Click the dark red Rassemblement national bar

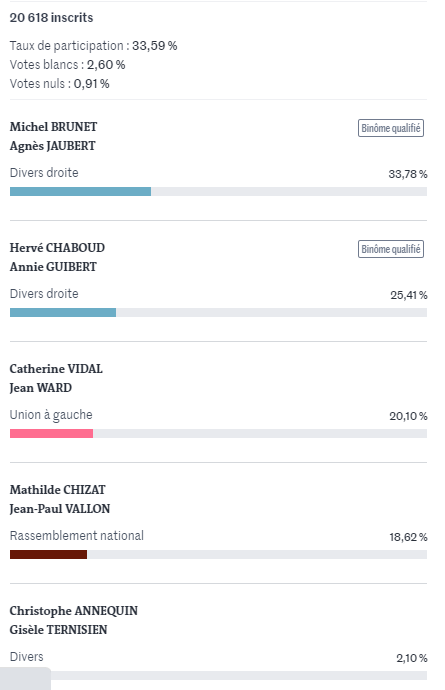point(48,554)
